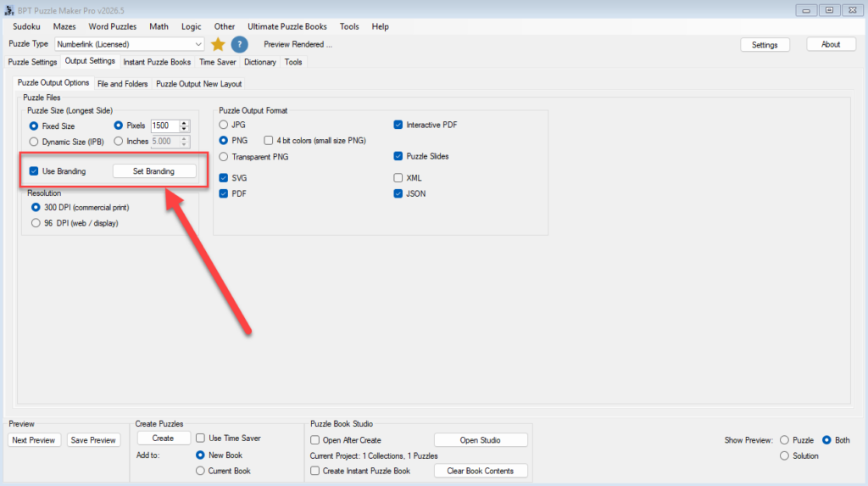
Task: Open the Ultimate Puzzle Books menu
Action: pos(287,26)
